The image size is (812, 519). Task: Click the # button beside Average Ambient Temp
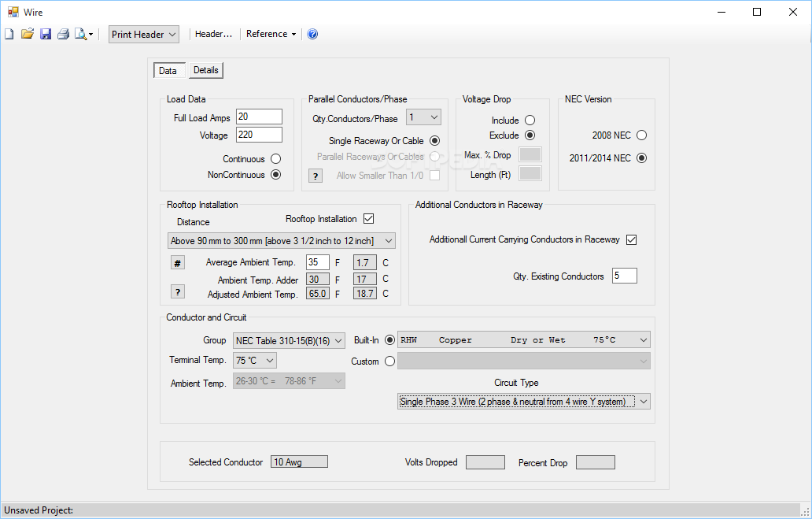pyautogui.click(x=178, y=263)
